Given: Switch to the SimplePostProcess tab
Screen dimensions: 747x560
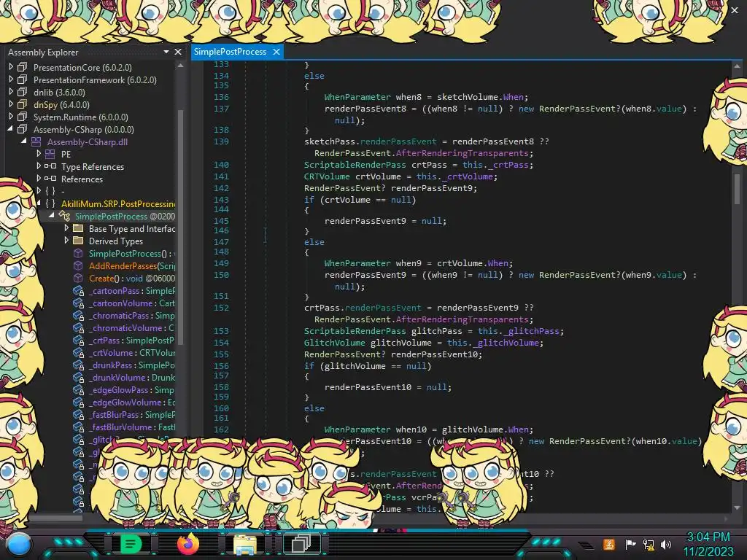Looking at the screenshot, I should click(230, 52).
